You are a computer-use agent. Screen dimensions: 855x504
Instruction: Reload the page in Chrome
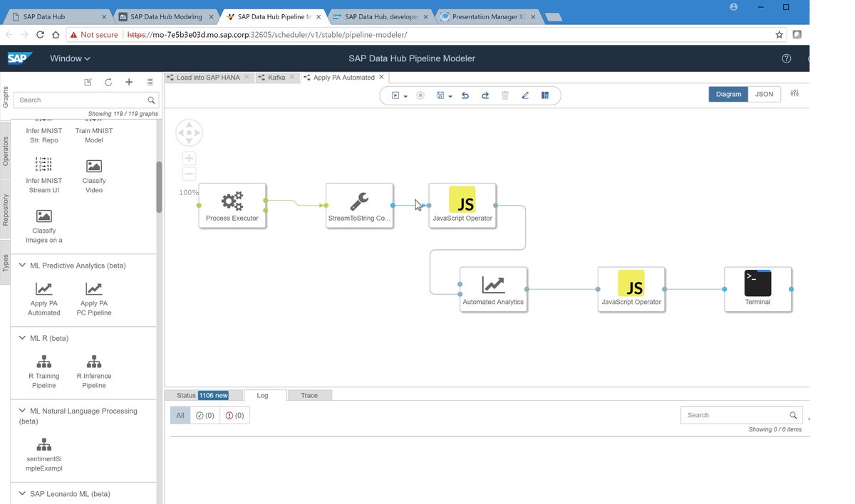coord(40,34)
